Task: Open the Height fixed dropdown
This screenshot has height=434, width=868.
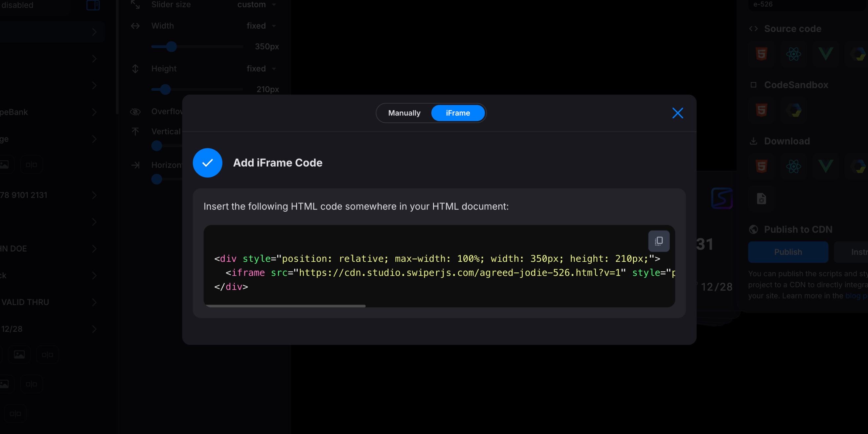Action: coord(261,69)
